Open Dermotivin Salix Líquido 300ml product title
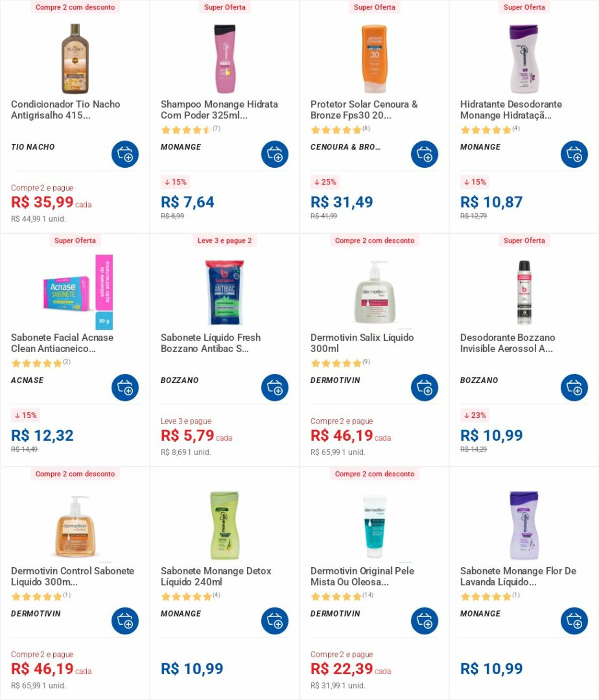This screenshot has width=599, height=700. point(362,343)
